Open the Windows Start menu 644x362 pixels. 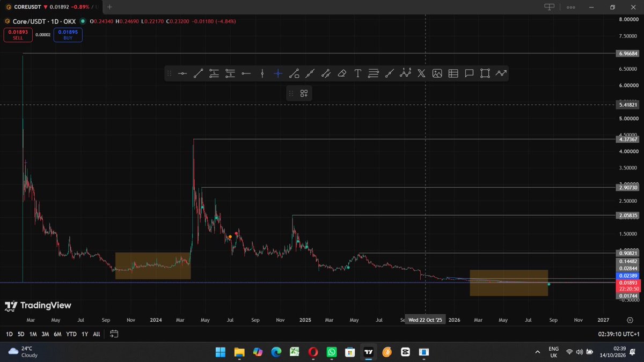(220, 352)
